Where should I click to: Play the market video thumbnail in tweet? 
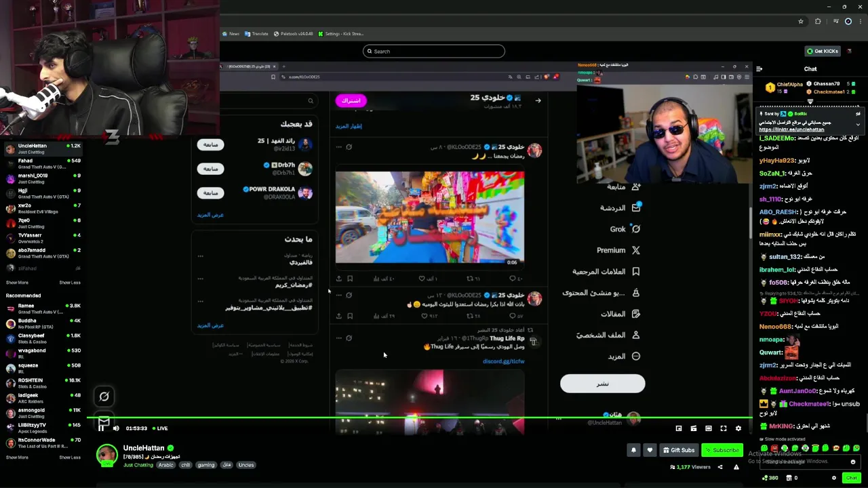pos(429,217)
